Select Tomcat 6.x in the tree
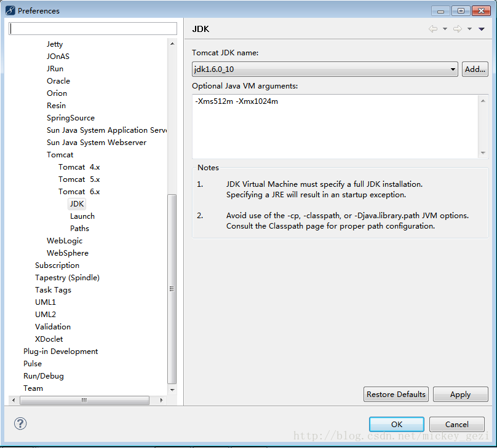 tap(79, 192)
